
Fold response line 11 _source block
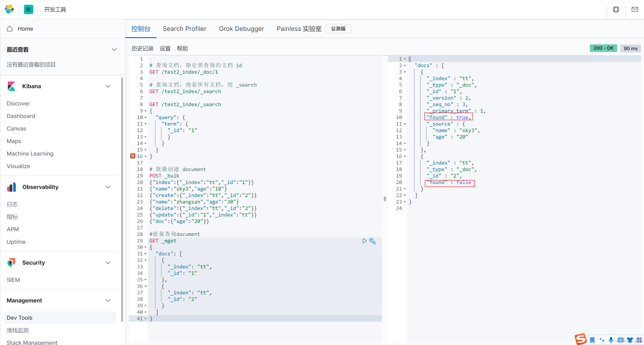[x=405, y=124]
